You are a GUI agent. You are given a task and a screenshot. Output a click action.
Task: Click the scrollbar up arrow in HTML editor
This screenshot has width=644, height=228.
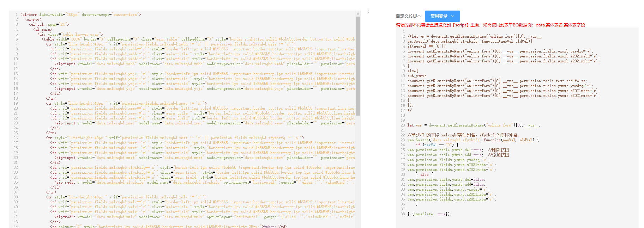358,14
